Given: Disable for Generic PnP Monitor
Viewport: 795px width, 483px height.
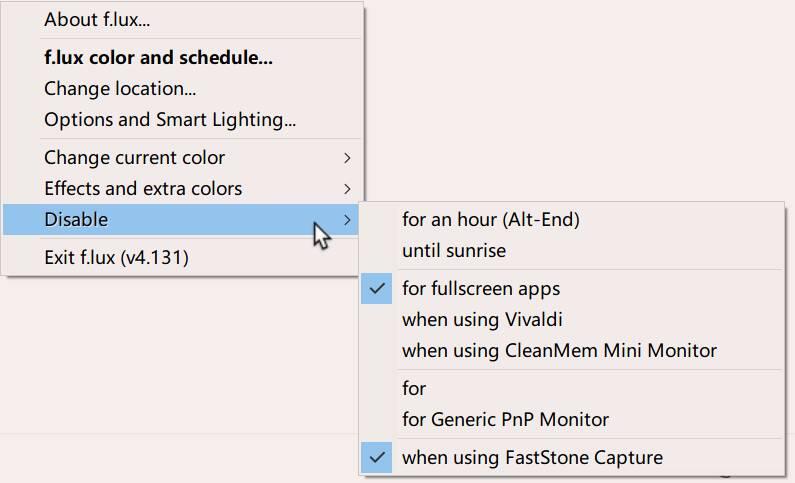Looking at the screenshot, I should tap(505, 420).
